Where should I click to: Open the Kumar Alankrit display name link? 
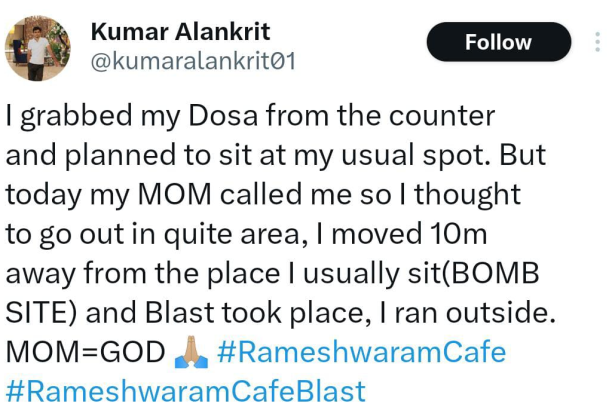[180, 32]
